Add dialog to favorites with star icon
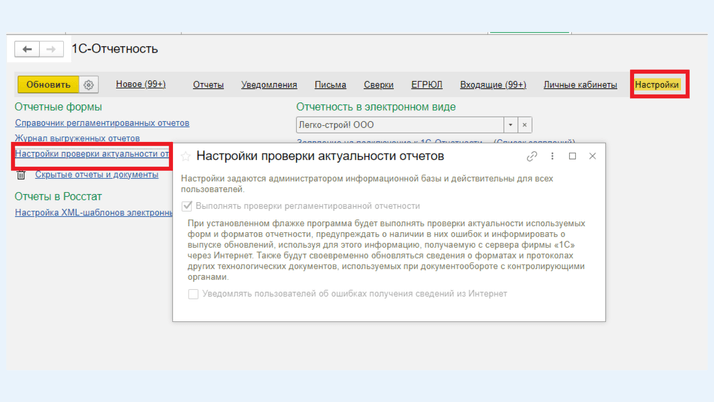This screenshot has height=402, width=714. 185,157
